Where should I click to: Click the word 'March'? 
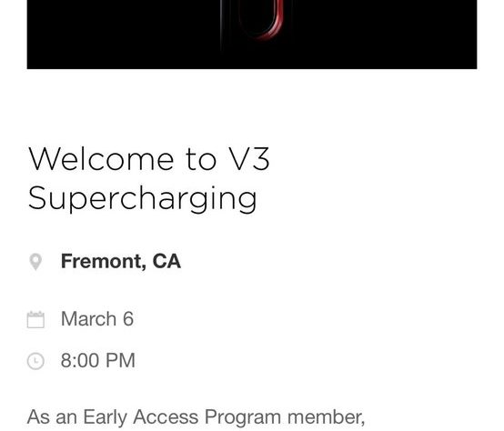pos(89,319)
